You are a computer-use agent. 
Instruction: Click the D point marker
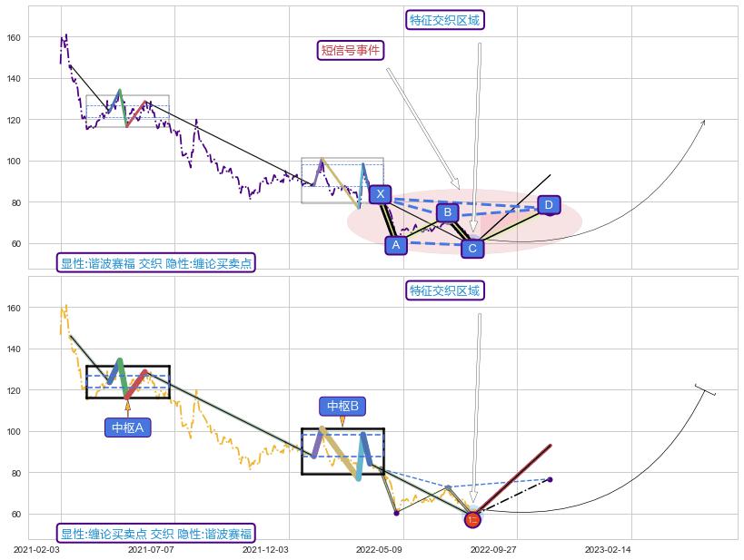(548, 205)
